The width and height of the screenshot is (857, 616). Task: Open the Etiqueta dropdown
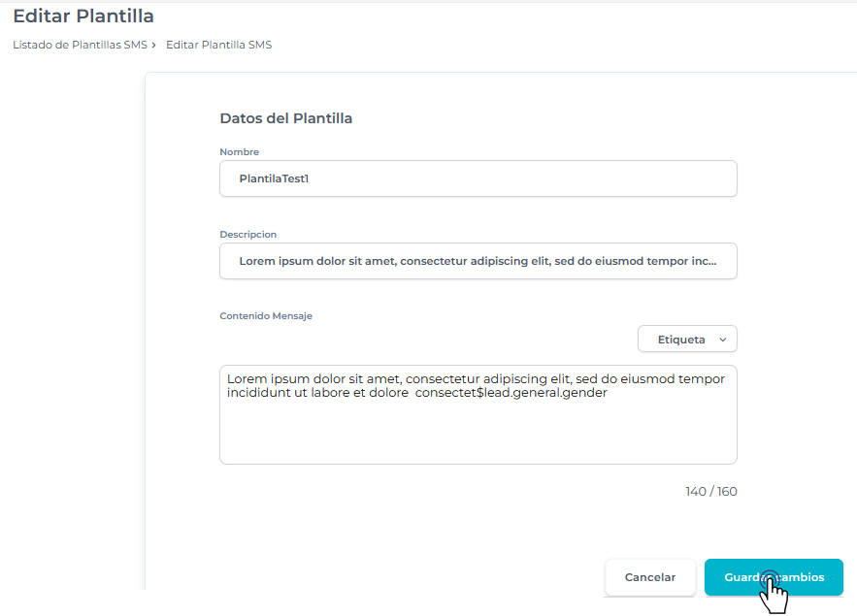tap(686, 340)
